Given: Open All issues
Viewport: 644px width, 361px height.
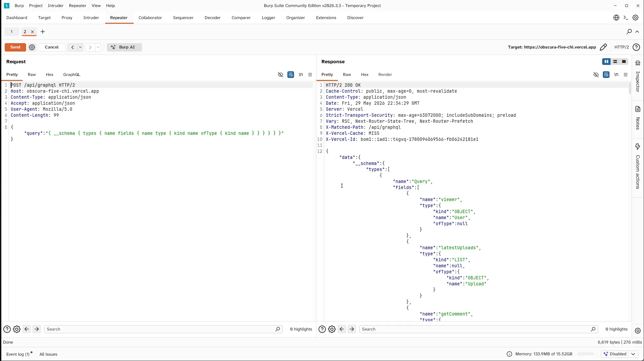Looking at the screenshot, I should pyautogui.click(x=48, y=354).
